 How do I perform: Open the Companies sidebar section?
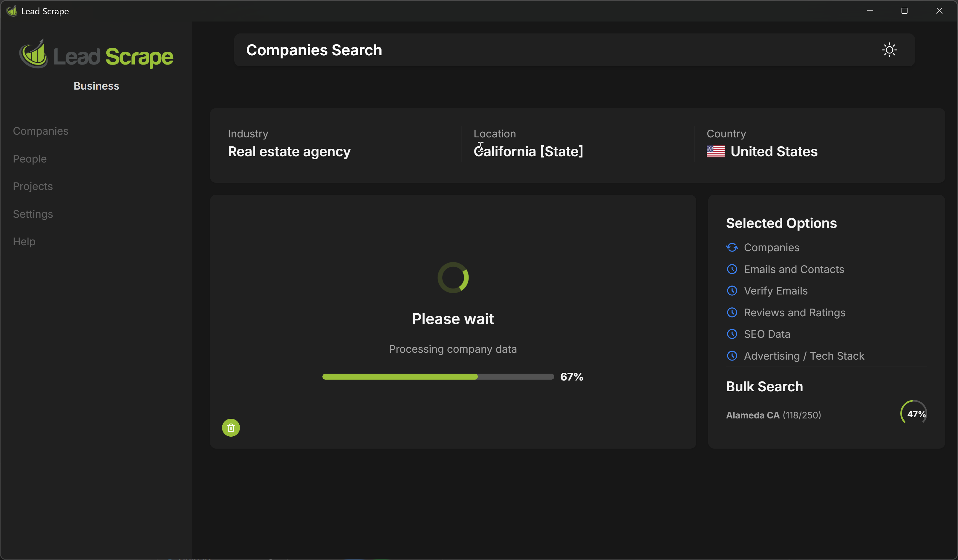(x=41, y=131)
